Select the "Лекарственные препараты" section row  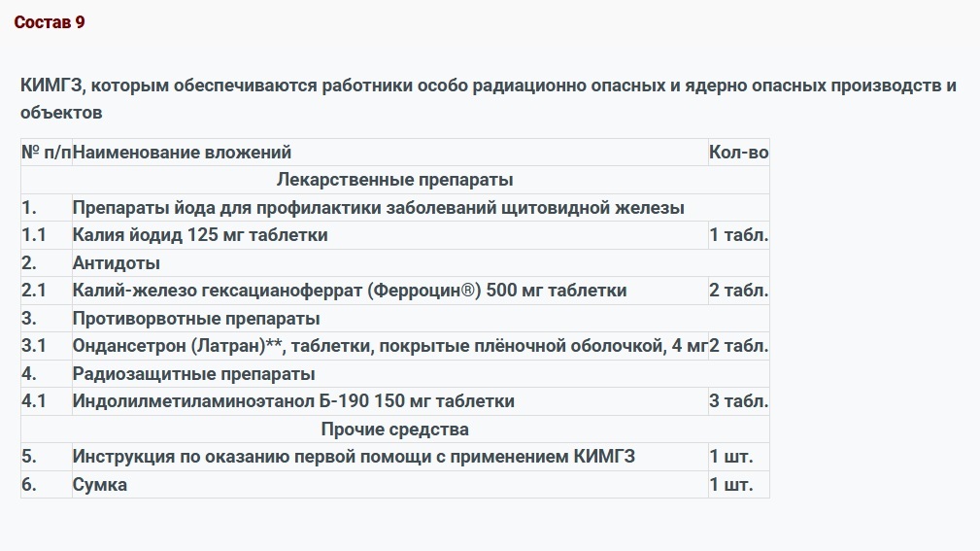point(394,180)
